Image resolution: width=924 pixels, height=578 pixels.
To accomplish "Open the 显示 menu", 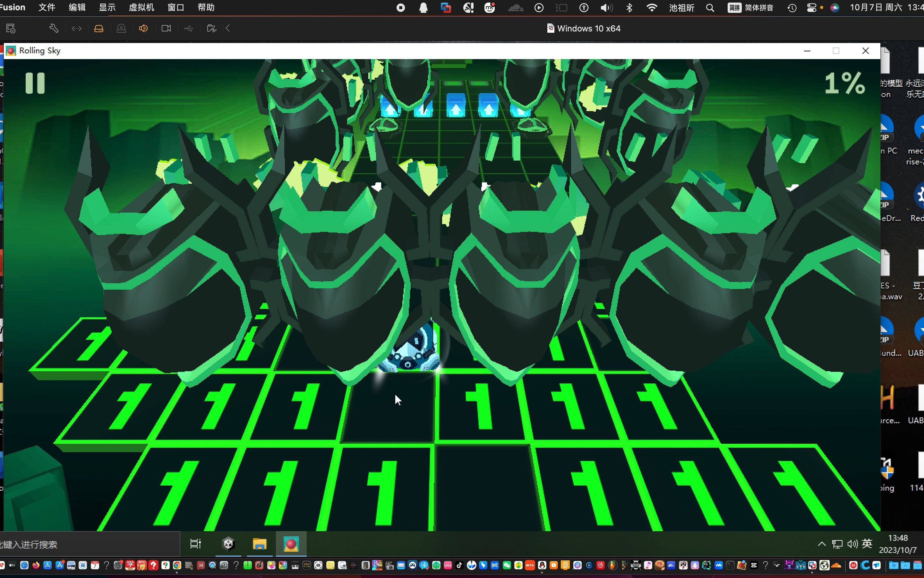I will point(107,7).
